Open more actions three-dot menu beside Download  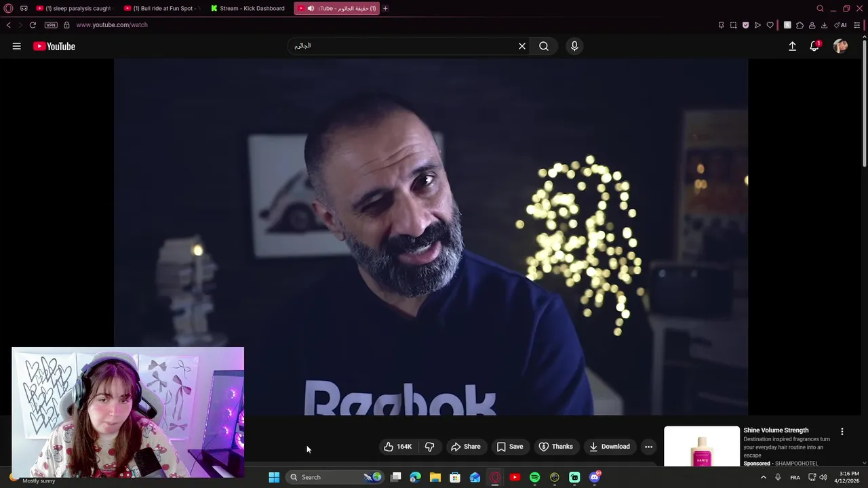pyautogui.click(x=648, y=447)
